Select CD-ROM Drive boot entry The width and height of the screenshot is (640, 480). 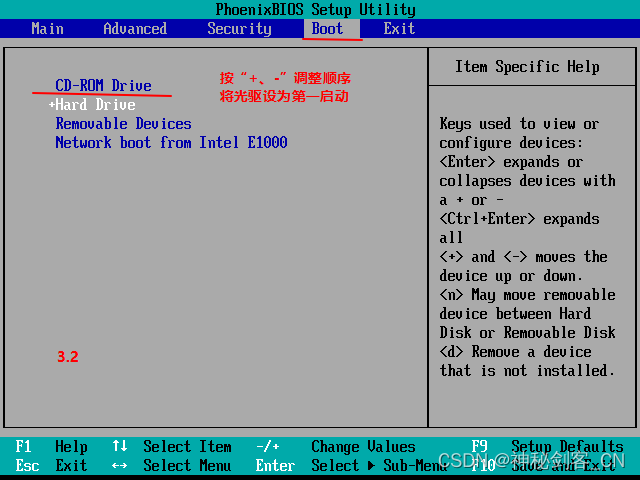coord(103,85)
